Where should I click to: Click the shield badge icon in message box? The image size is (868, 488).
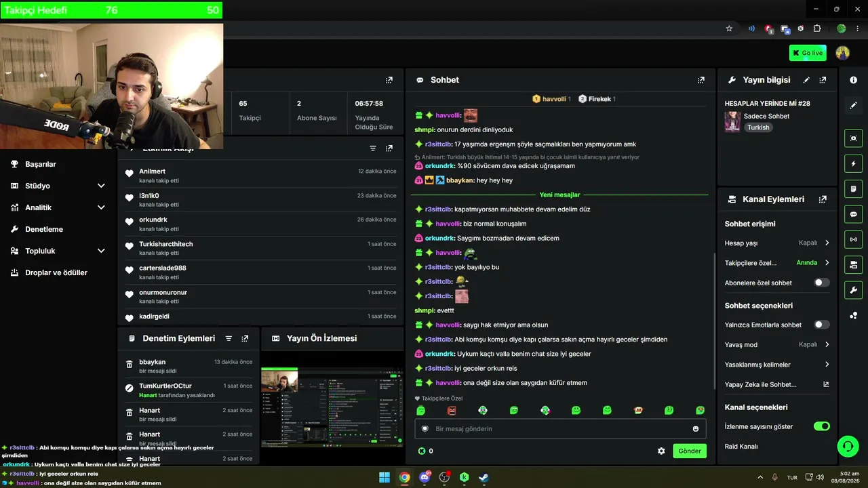tap(425, 428)
